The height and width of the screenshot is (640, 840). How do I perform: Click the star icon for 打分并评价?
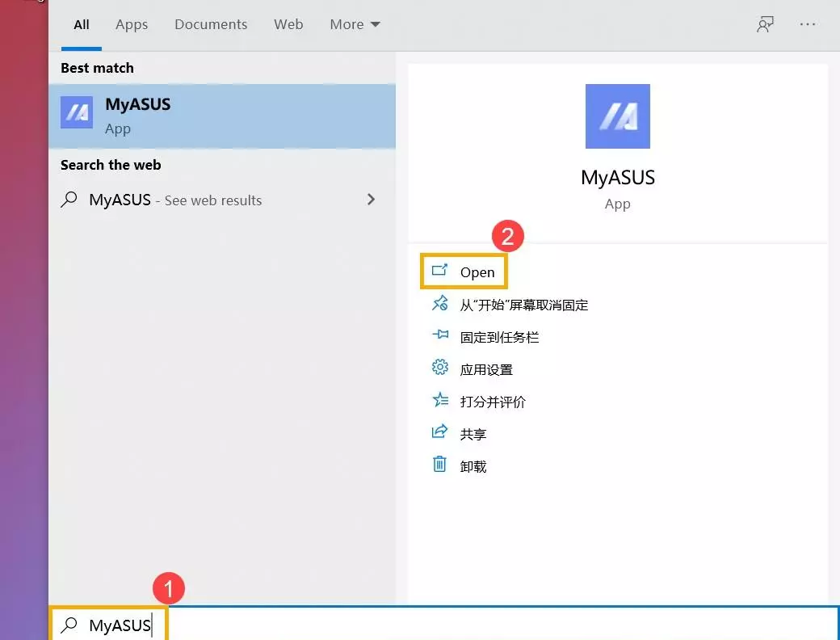(439, 401)
